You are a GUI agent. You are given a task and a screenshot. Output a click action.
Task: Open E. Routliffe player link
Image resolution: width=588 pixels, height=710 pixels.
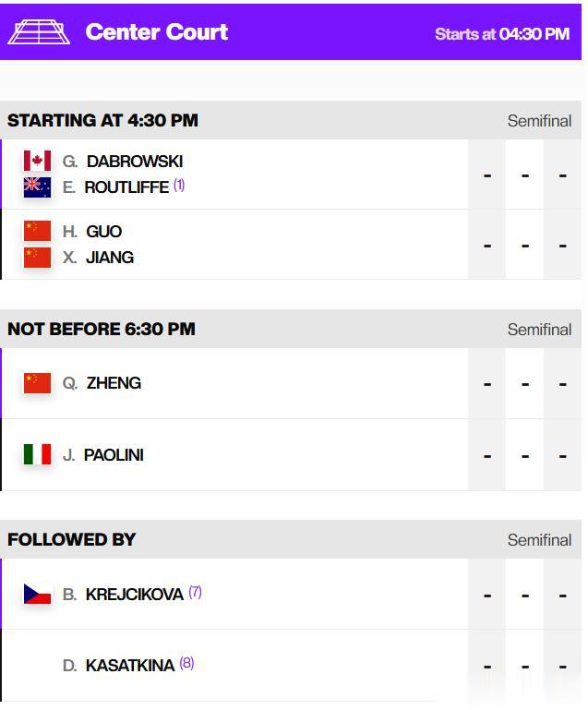click(115, 187)
